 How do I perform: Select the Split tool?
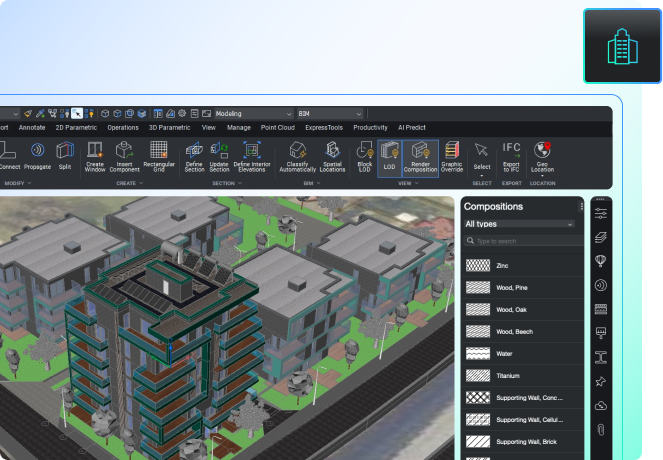point(65,156)
